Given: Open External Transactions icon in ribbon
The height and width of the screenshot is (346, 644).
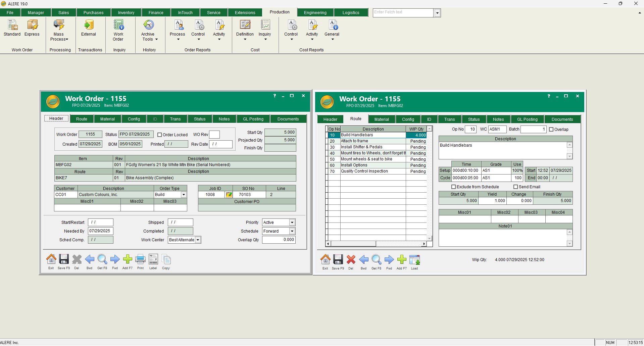Looking at the screenshot, I should point(89,26).
